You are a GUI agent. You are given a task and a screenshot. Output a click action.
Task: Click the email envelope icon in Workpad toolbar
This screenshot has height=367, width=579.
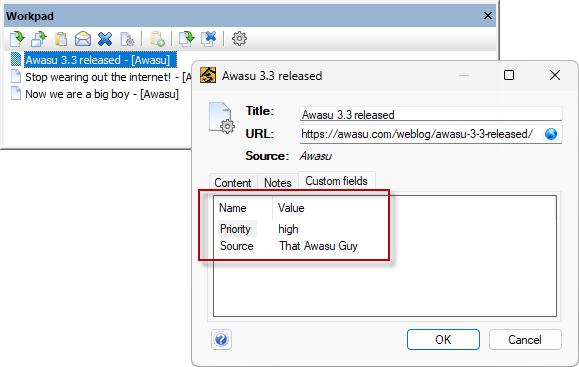83,38
